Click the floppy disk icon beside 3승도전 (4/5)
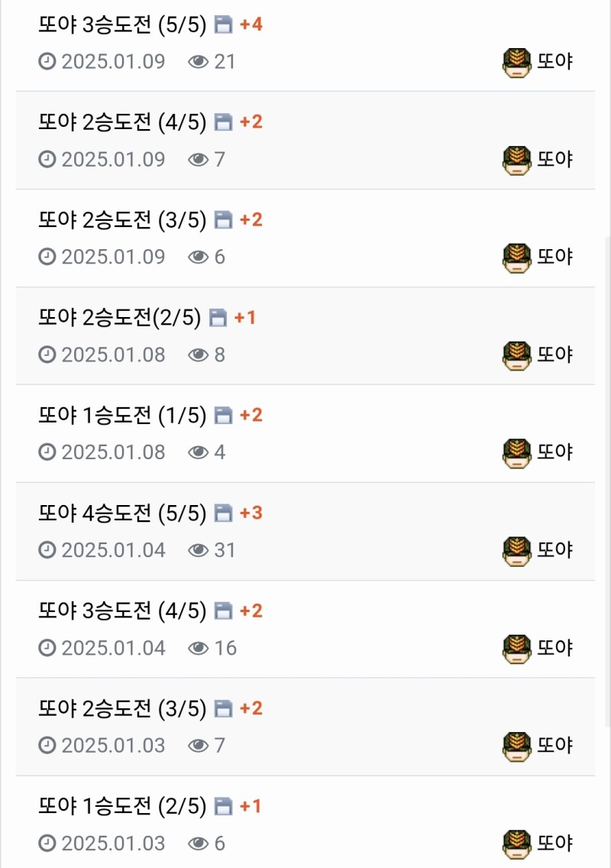The image size is (611, 868). [223, 611]
